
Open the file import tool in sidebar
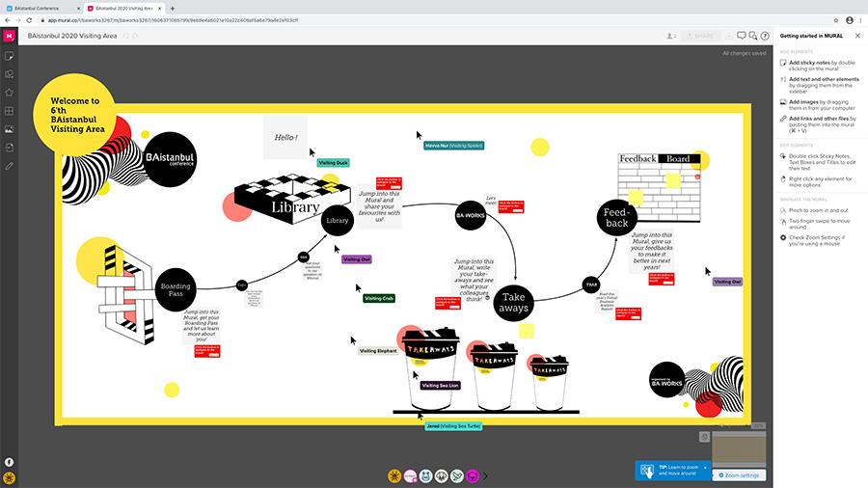tap(9, 148)
